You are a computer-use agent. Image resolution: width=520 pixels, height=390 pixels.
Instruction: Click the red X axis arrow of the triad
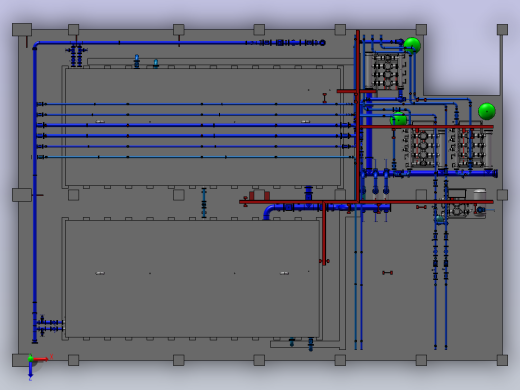41,359
